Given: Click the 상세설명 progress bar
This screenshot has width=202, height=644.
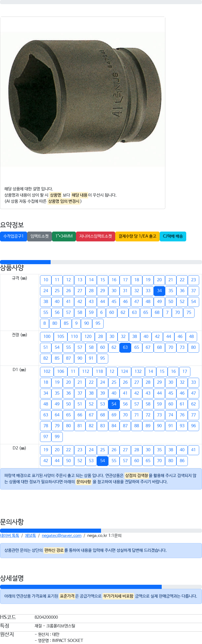Looking at the screenshot, I should (x=101, y=587).
